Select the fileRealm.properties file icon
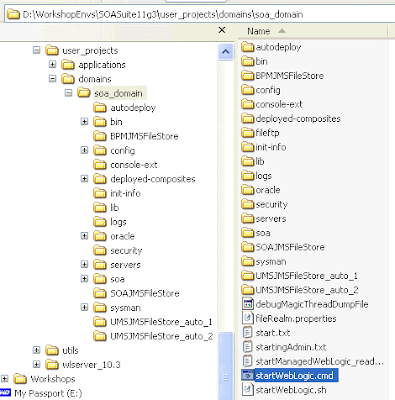395x400 pixels. tap(247, 318)
